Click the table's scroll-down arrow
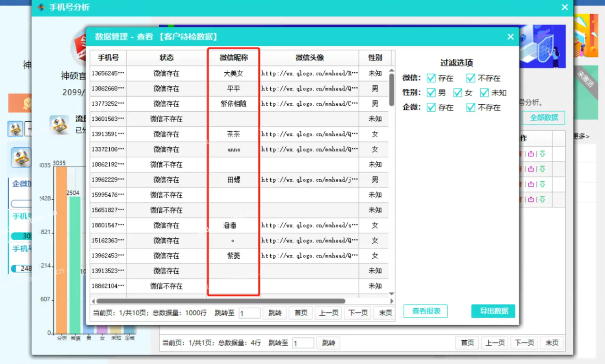 [x=392, y=294]
